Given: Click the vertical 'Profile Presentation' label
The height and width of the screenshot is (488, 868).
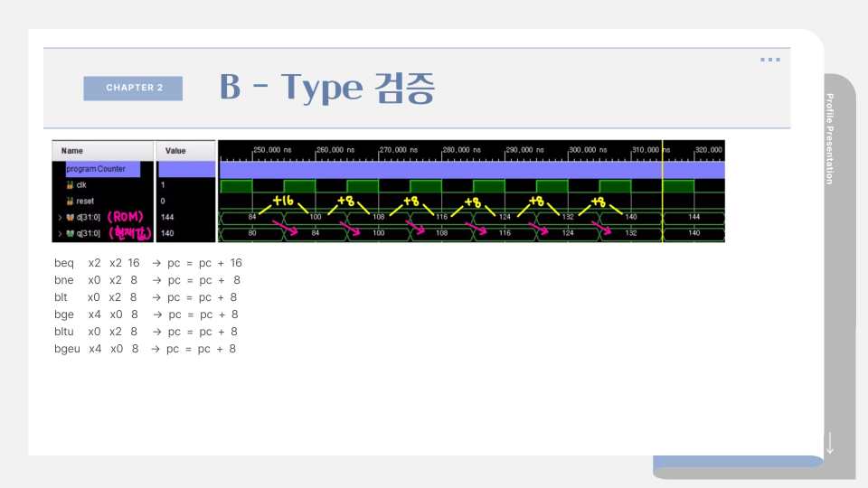Looking at the screenshot, I should pos(829,139).
